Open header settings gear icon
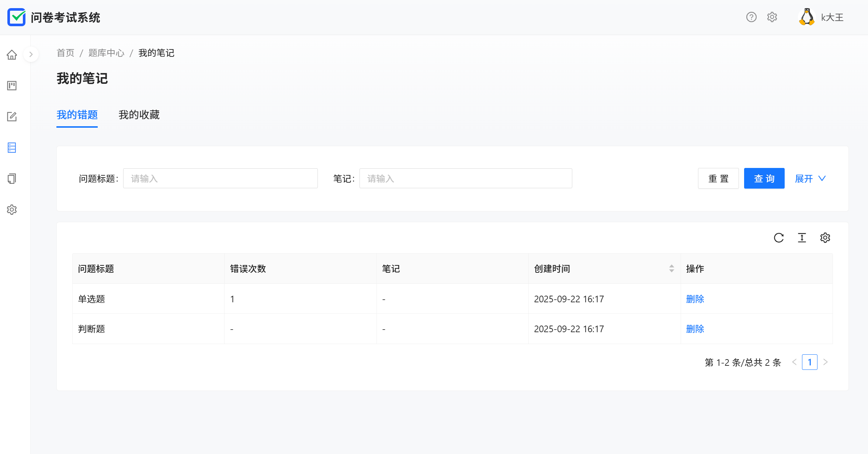Screen dimensions: 868x454 coord(772,17)
